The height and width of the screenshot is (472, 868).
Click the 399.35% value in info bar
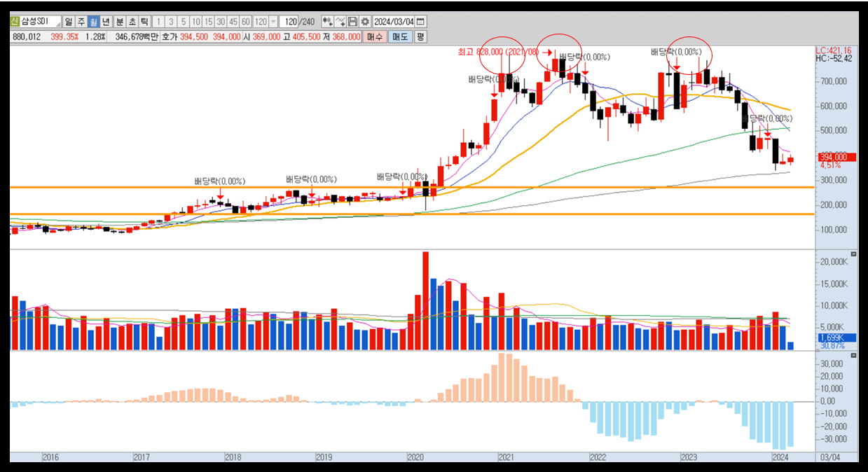click(64, 36)
